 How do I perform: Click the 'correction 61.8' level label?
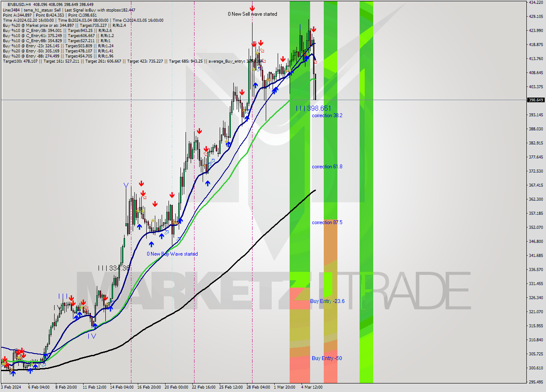pos(327,167)
